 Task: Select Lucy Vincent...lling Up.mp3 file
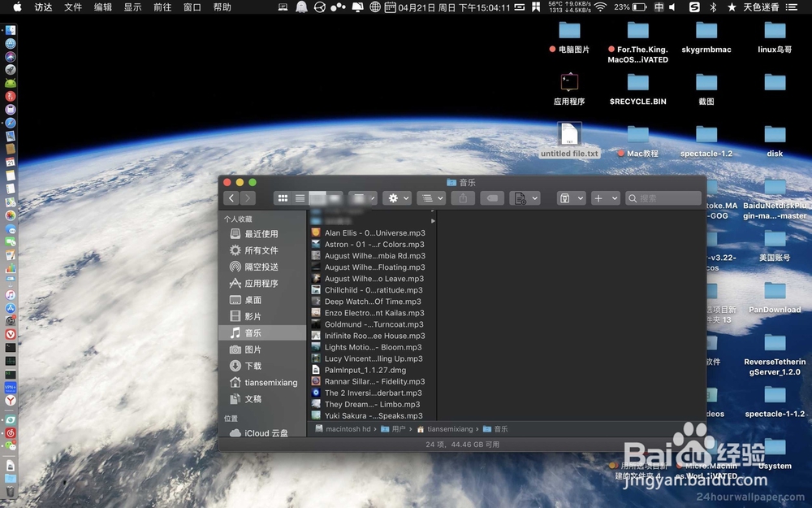pos(372,358)
